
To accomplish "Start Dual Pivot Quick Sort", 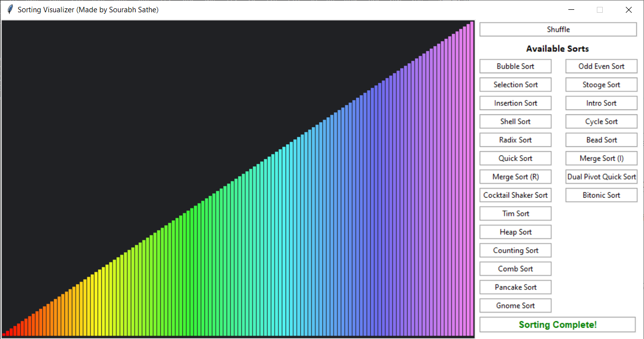I will (x=601, y=177).
